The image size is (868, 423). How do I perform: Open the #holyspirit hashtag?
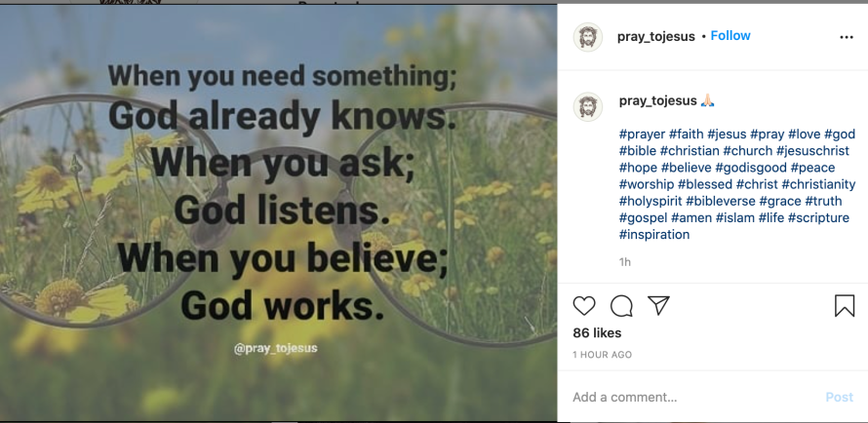coord(650,201)
